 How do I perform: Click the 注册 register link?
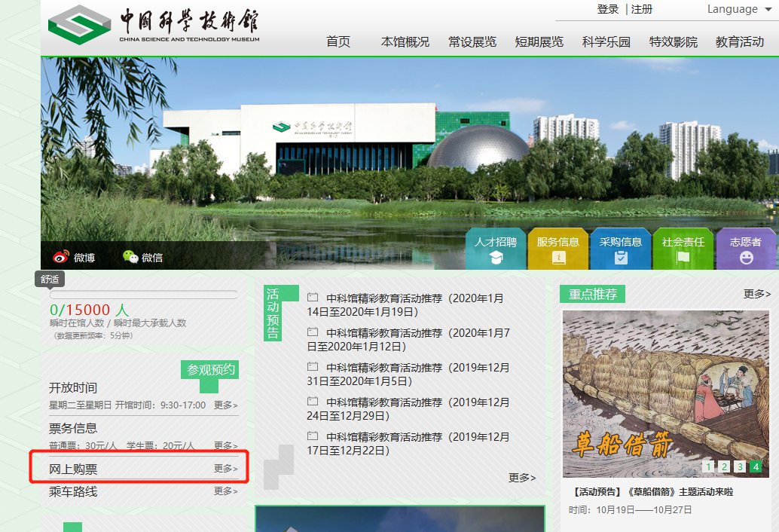click(642, 9)
